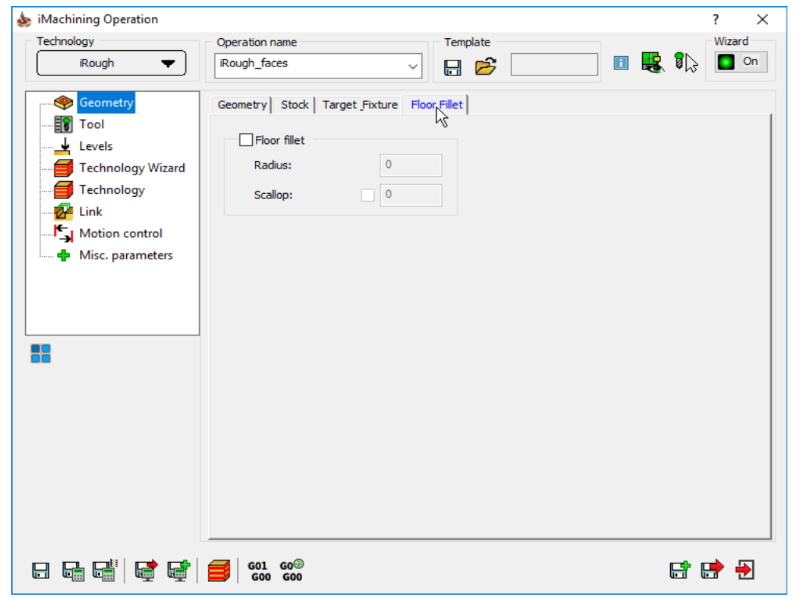This screenshot has width=800, height=600.
Task: Click the screw-and-cursor tool selection icon
Action: [x=684, y=61]
